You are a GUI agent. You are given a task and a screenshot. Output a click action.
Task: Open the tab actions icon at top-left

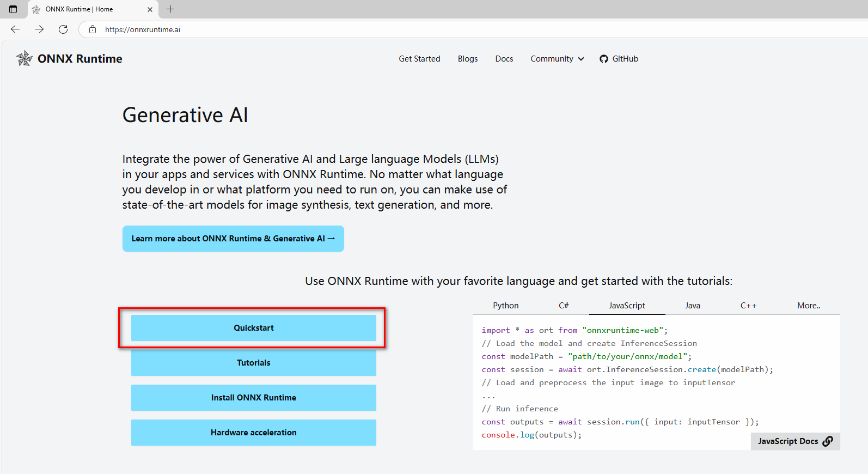13,9
